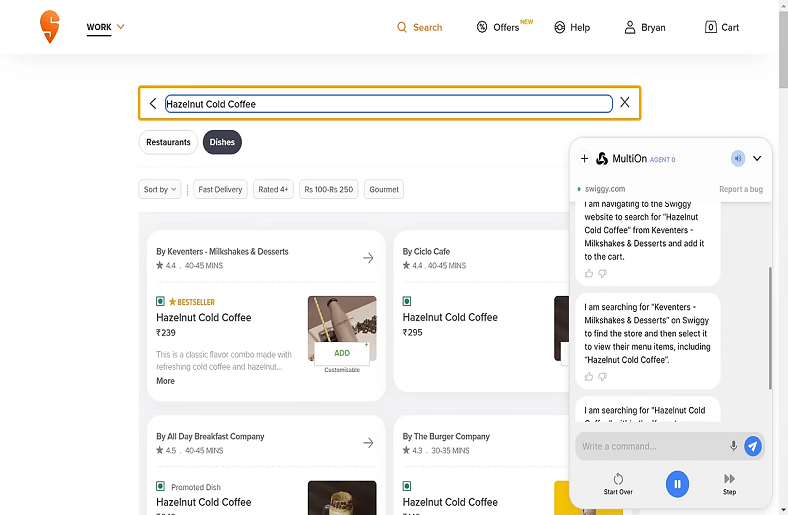
Task: Open the By Keventers - Milkshakes & Desserts header
Action: pos(222,252)
